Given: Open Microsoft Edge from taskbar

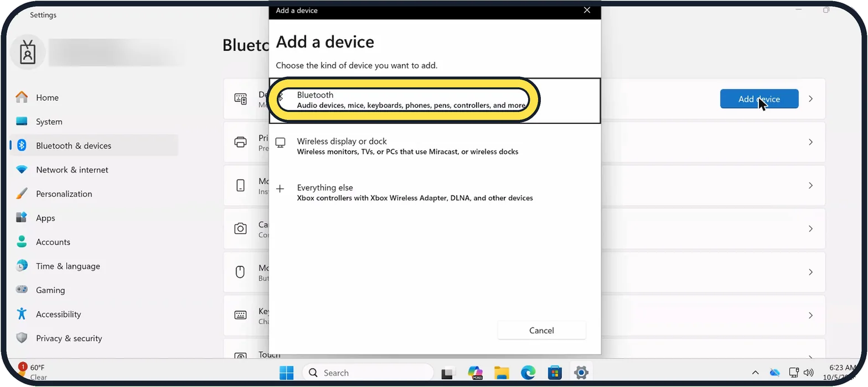Looking at the screenshot, I should point(528,373).
